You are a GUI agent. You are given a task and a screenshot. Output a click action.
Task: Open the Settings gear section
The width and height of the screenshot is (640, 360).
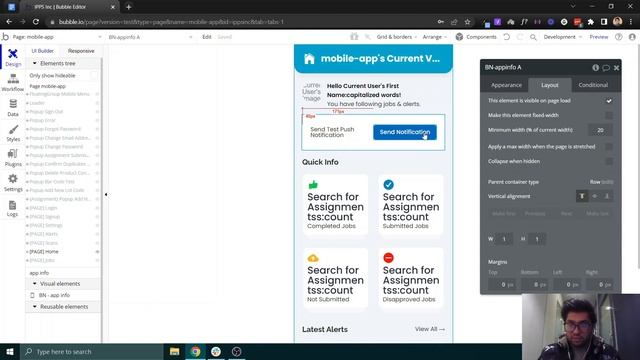coord(13,183)
